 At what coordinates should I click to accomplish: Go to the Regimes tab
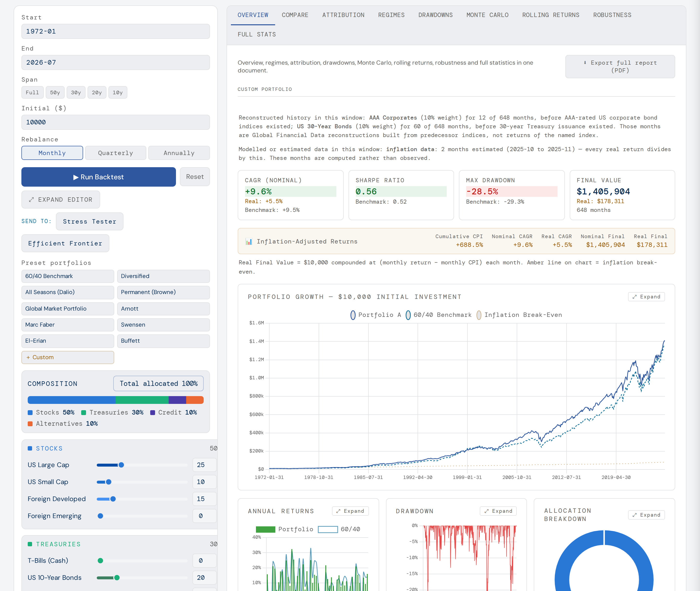[x=391, y=15]
